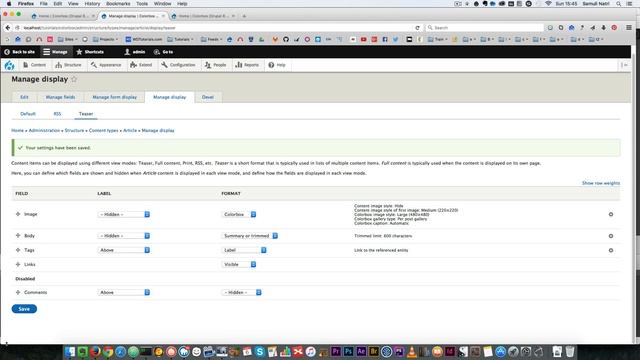Viewport: 640px width, 360px height.
Task: Switch to the Manage form display tab
Action: click(x=115, y=97)
